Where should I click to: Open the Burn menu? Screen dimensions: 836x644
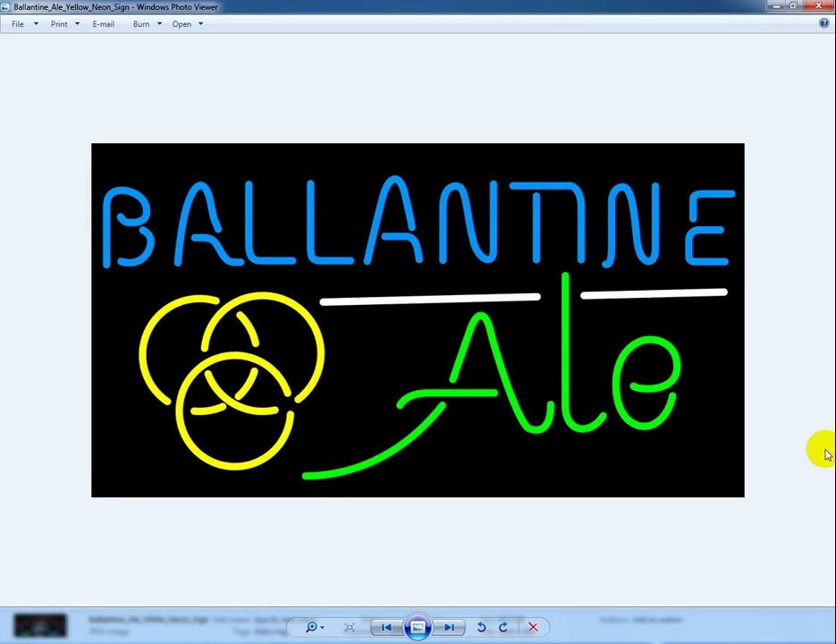point(141,24)
